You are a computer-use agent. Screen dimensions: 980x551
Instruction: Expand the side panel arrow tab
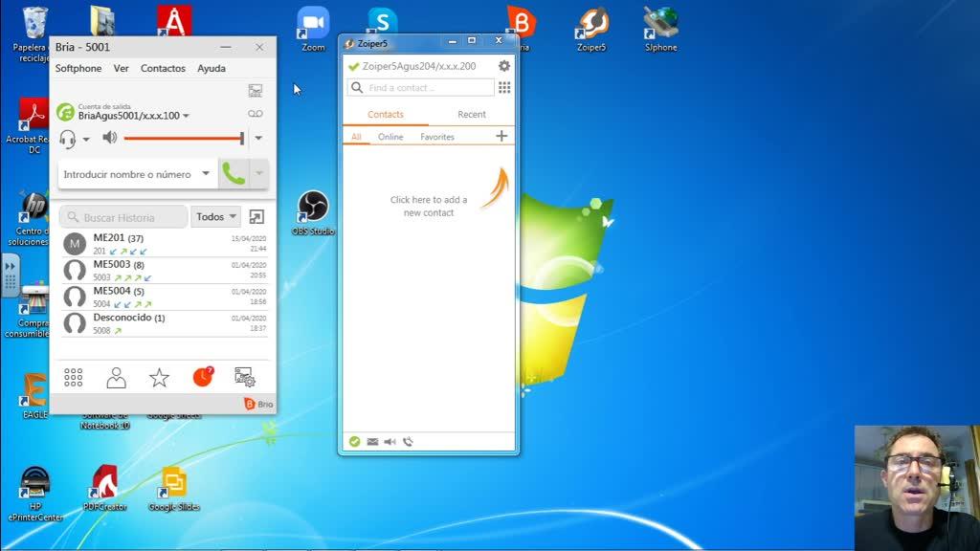(10, 275)
